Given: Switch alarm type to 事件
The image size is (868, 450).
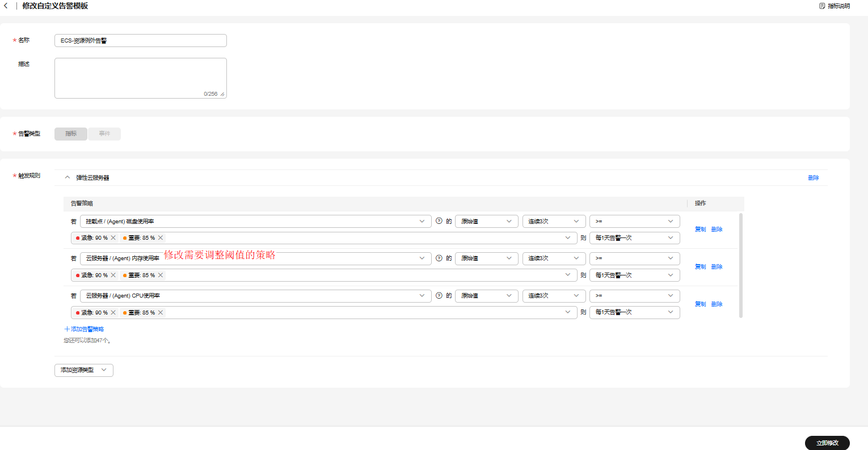Looking at the screenshot, I should (x=104, y=134).
